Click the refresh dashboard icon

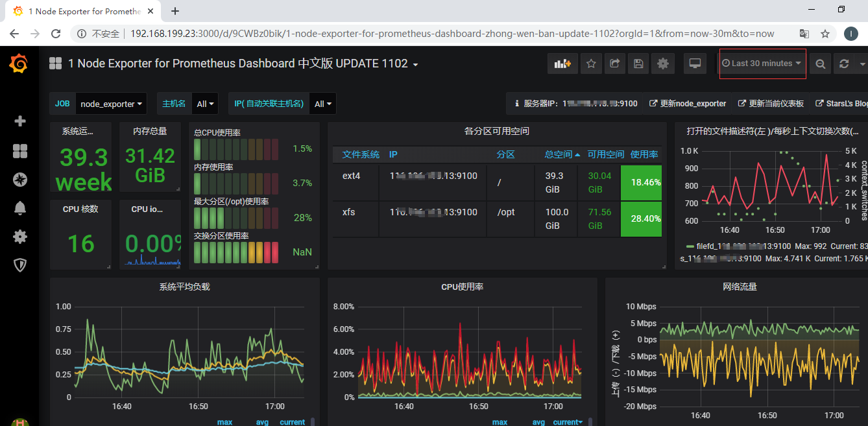pyautogui.click(x=844, y=64)
